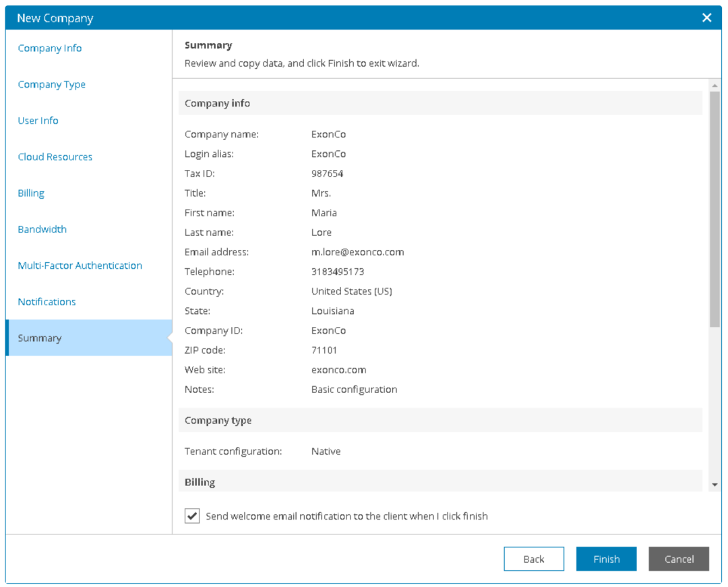
Task: Go to the Company Info step
Action: click(50, 49)
